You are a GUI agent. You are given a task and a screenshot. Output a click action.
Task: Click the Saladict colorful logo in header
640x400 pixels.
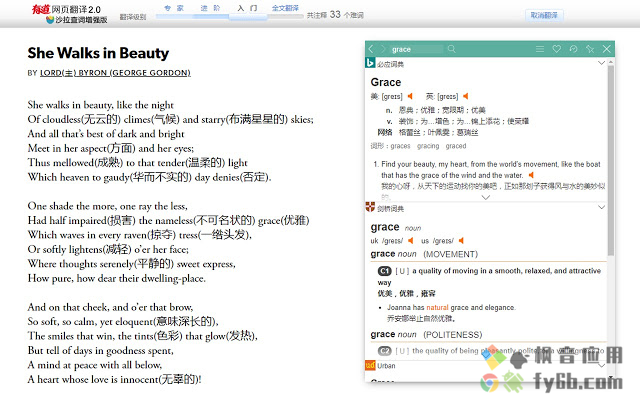[x=50, y=20]
